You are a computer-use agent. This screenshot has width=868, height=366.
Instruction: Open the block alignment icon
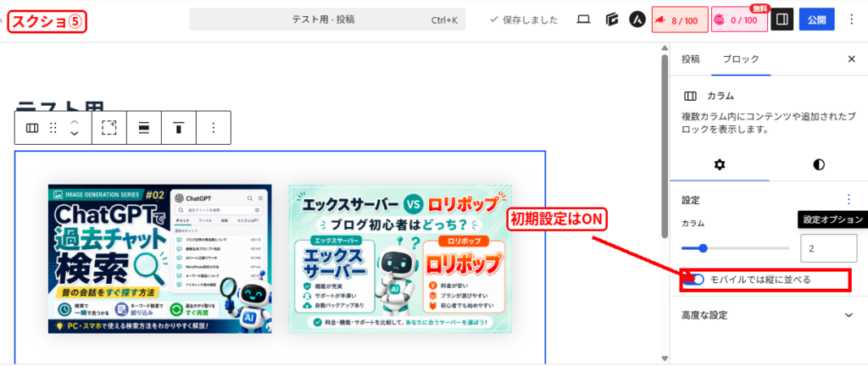(143, 128)
